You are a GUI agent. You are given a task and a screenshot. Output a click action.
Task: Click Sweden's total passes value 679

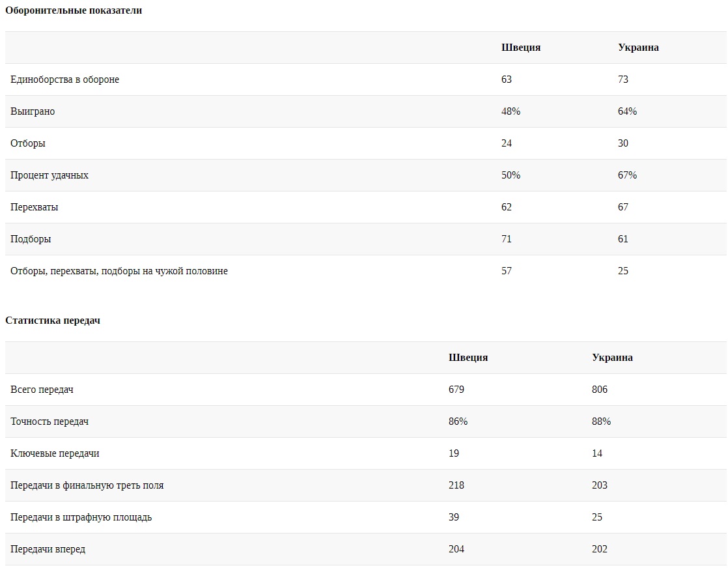click(x=456, y=390)
